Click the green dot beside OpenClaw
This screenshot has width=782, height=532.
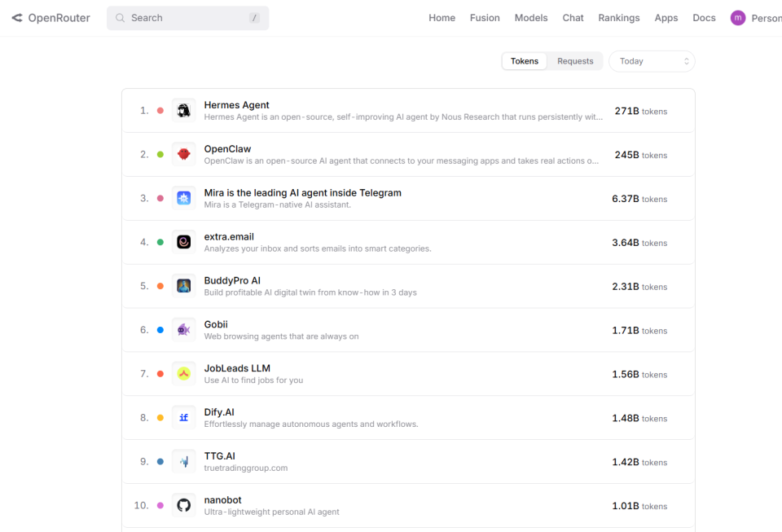coord(160,155)
